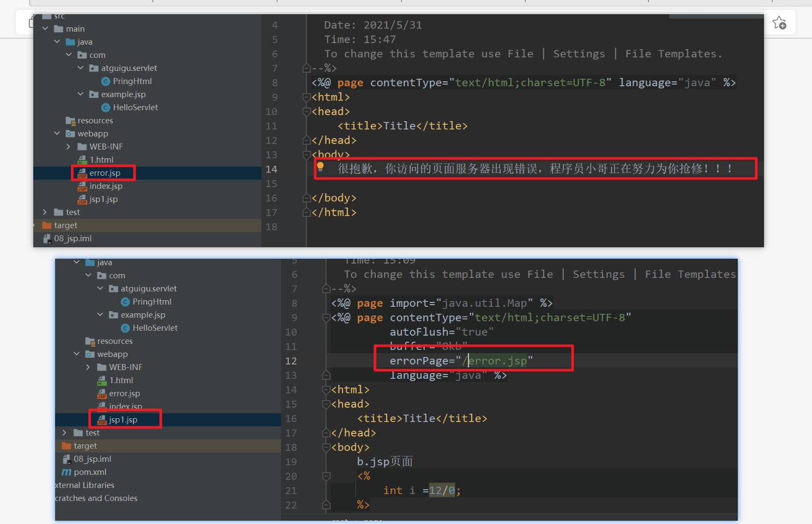
Task: Click index.jsp file icon in upper screenshot
Action: [82, 186]
